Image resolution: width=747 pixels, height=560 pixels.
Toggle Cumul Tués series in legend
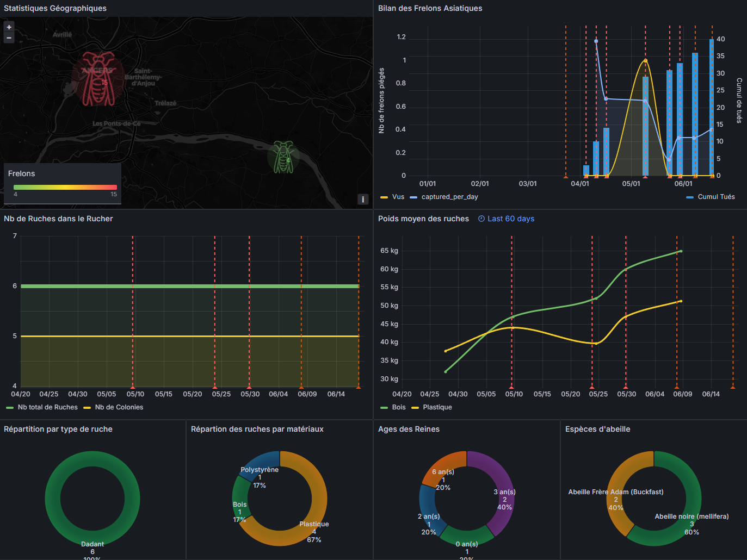pyautogui.click(x=715, y=197)
